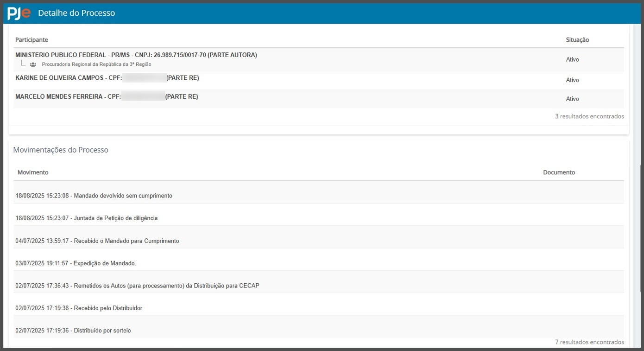Open the Recebido pelo Distribuidor movement

tap(79, 308)
